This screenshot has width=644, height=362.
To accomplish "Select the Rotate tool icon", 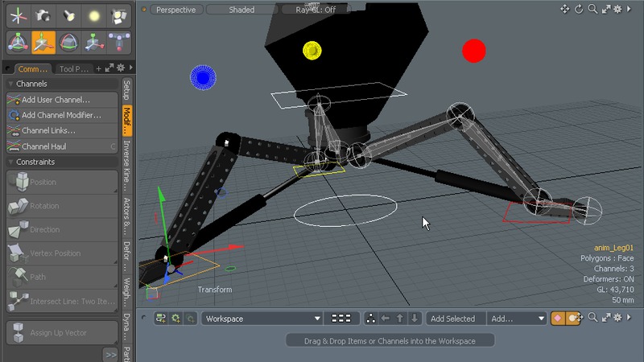I will point(68,43).
